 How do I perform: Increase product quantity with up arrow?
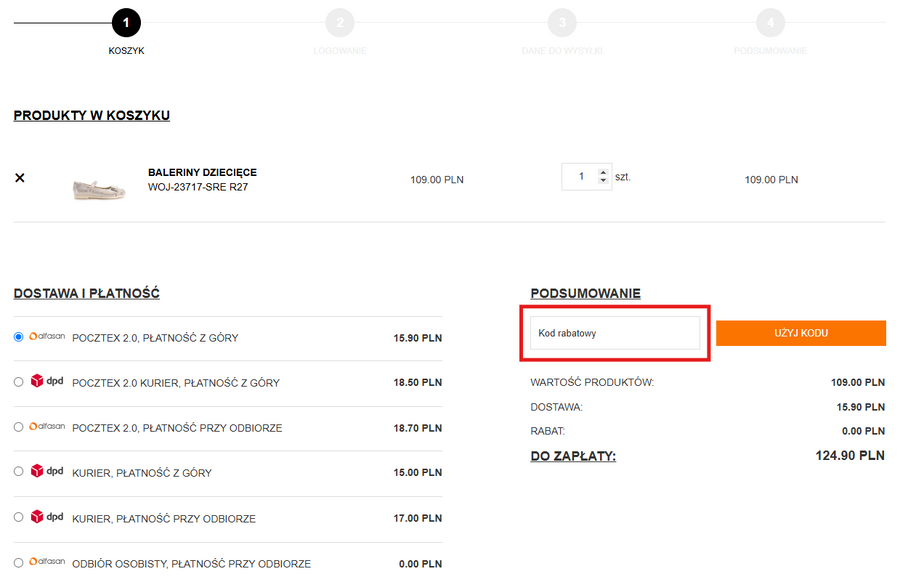click(x=602, y=172)
